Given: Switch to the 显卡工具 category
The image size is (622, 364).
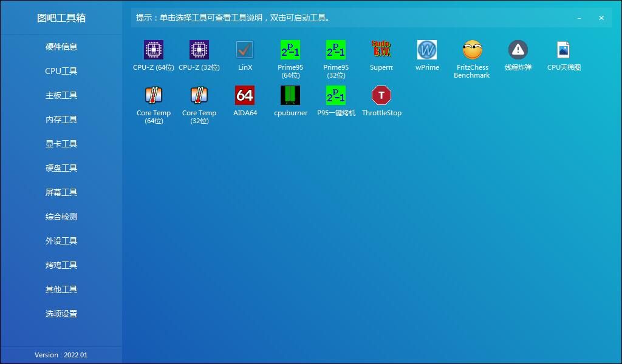Looking at the screenshot, I should point(61,144).
